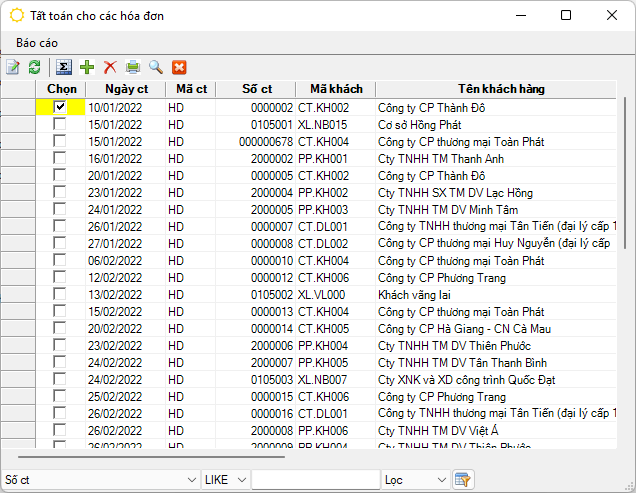Click the filter icon beside Lọc dropdown
This screenshot has width=636, height=493.
[x=462, y=480]
